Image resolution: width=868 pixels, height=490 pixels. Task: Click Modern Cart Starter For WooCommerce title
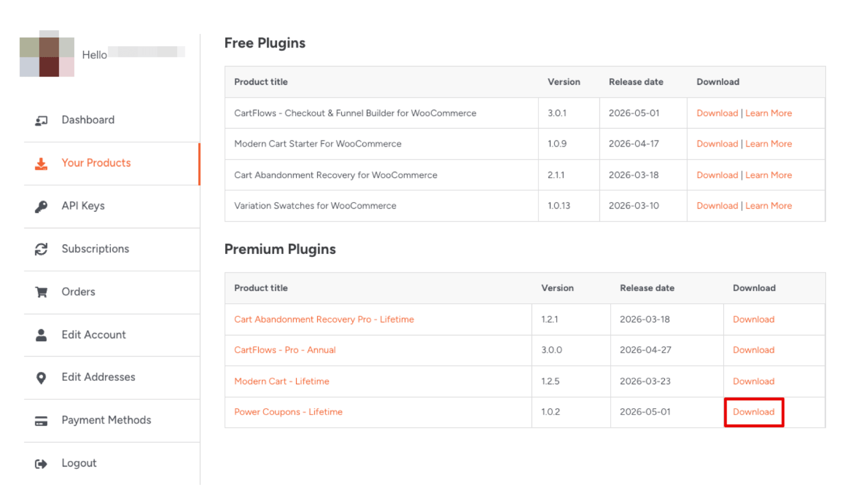point(318,144)
